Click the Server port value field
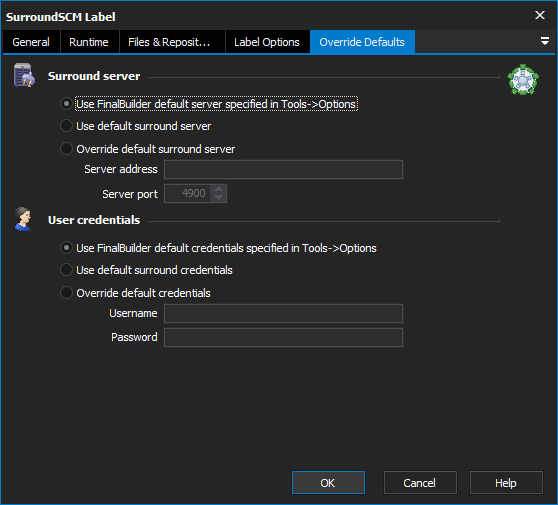The width and height of the screenshot is (558, 505). (x=188, y=193)
